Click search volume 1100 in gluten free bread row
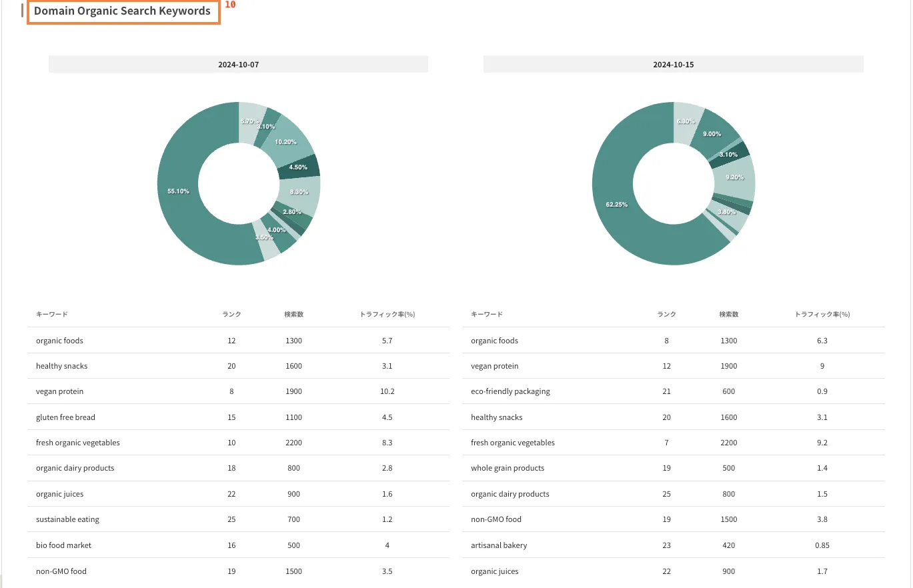 point(293,417)
